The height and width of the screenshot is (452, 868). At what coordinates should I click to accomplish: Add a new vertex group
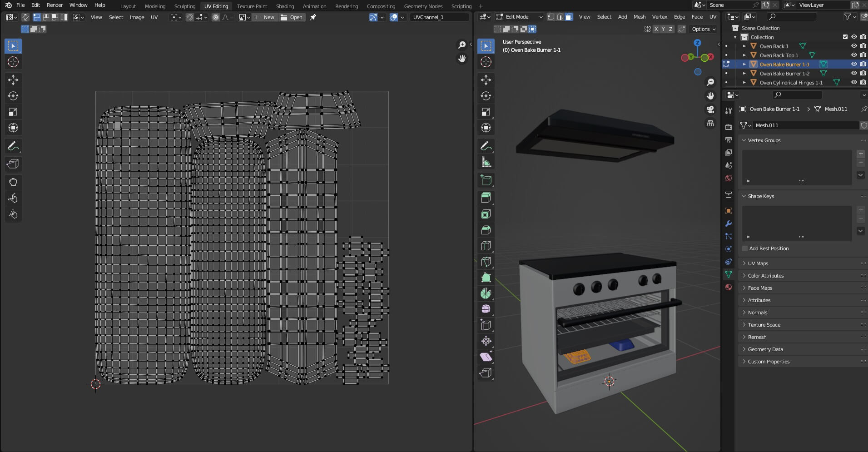pyautogui.click(x=860, y=154)
